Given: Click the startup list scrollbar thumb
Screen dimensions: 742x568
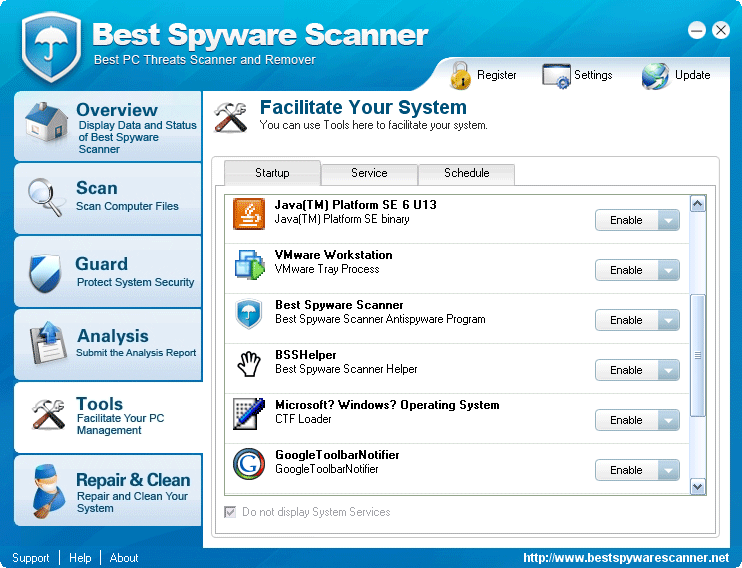Looking at the screenshot, I should click(x=698, y=355).
